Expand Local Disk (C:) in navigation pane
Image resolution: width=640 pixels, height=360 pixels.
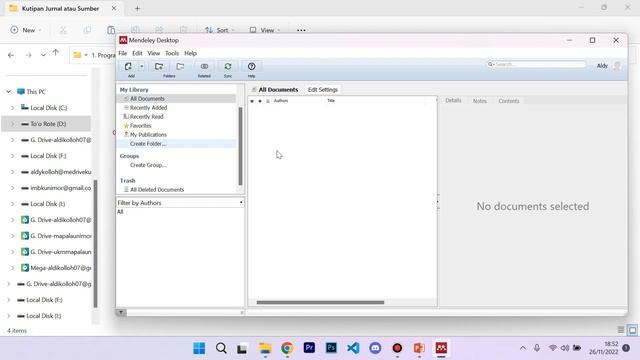tap(12, 108)
